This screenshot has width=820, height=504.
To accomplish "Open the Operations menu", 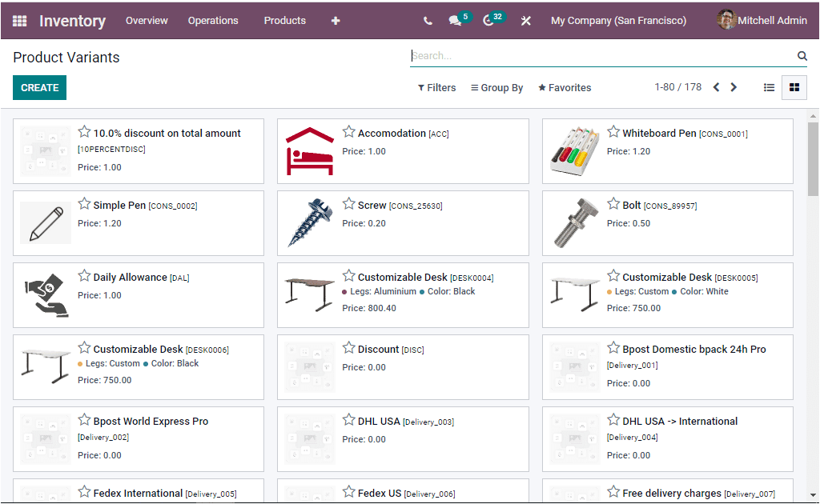I will pyautogui.click(x=213, y=20).
